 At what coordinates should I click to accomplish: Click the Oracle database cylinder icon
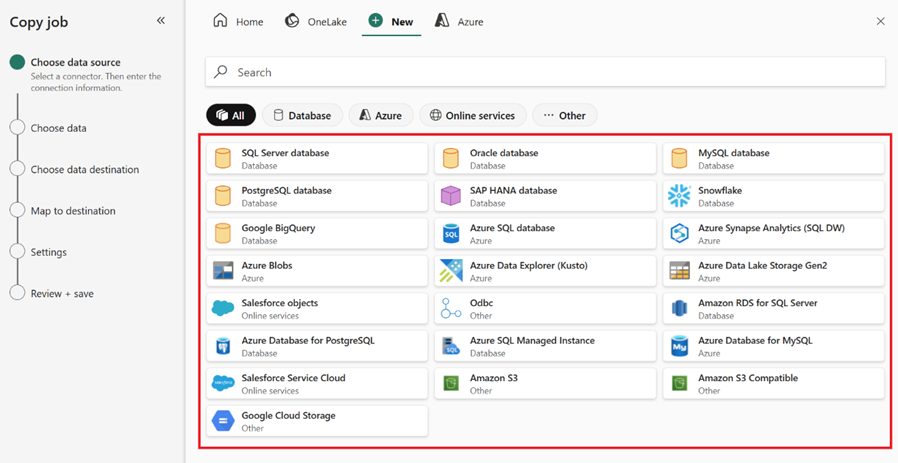point(451,159)
